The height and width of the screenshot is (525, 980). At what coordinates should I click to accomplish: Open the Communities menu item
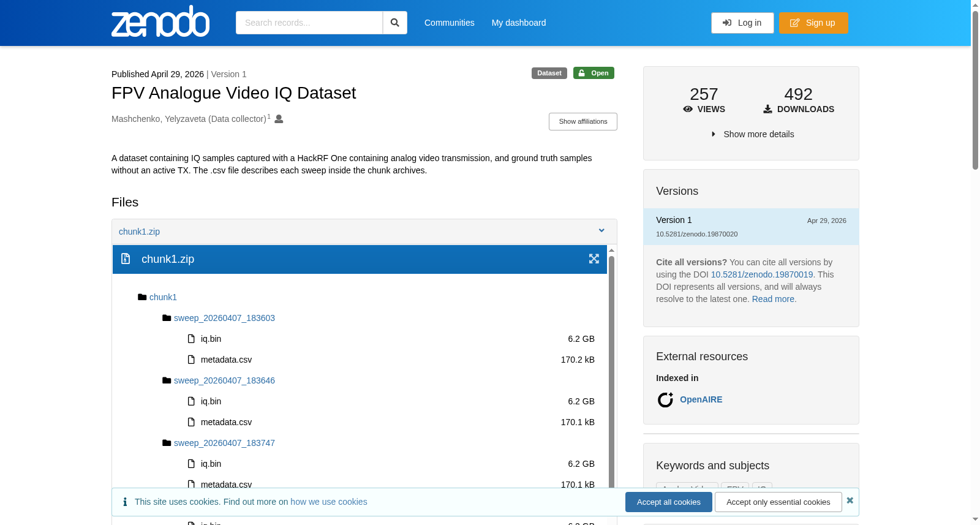coord(450,23)
